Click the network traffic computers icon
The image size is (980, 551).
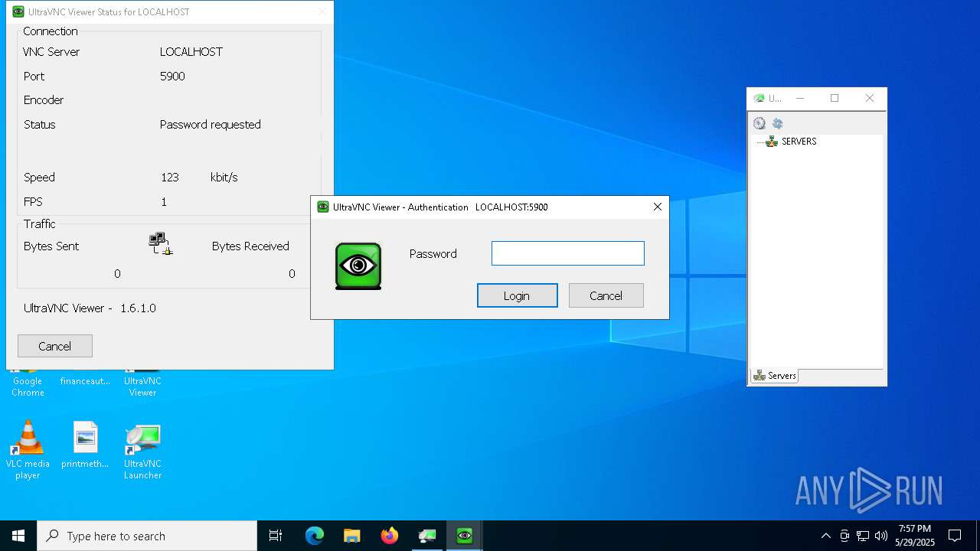161,243
